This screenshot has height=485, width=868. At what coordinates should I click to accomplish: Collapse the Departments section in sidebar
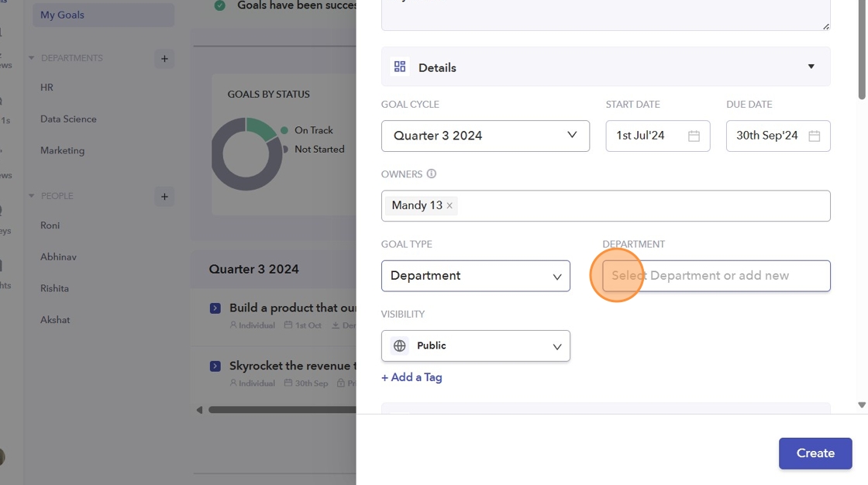[x=32, y=58]
